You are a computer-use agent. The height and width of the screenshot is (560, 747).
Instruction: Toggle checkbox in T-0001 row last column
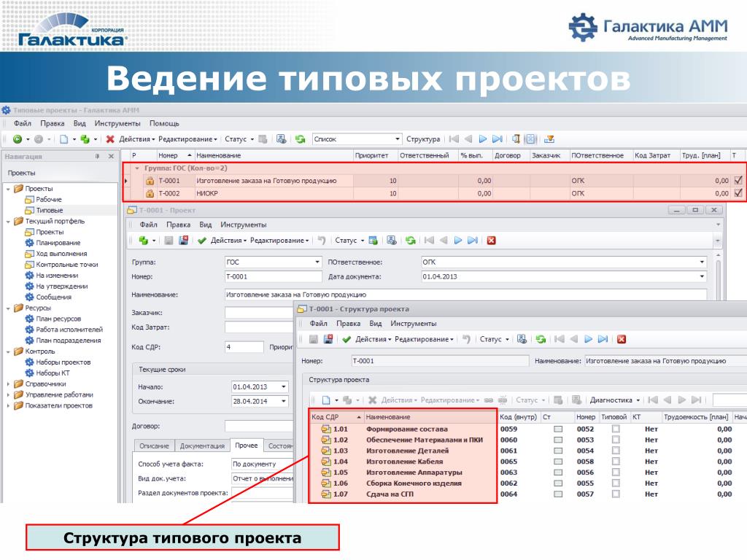(738, 181)
